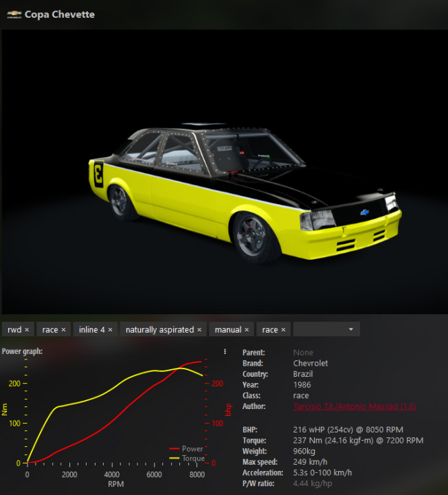448x495 pixels.
Task: Click the Power graph heading
Action: point(22,351)
